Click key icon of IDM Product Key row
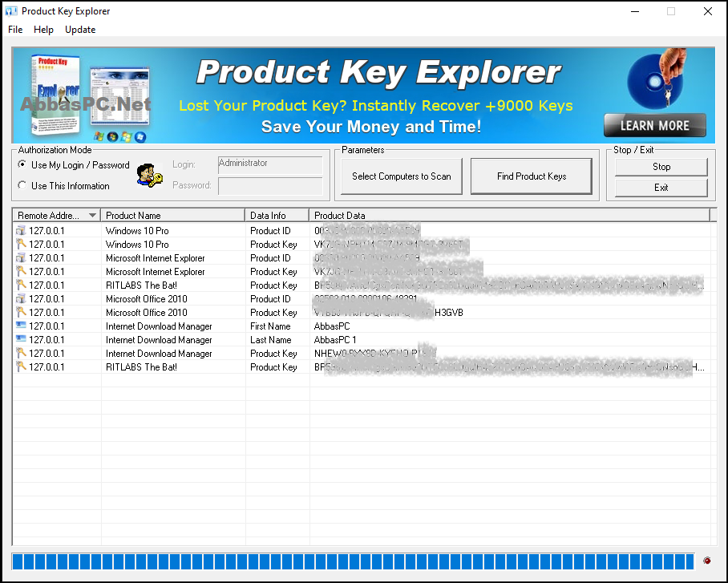This screenshot has width=728, height=583. pos(21,354)
